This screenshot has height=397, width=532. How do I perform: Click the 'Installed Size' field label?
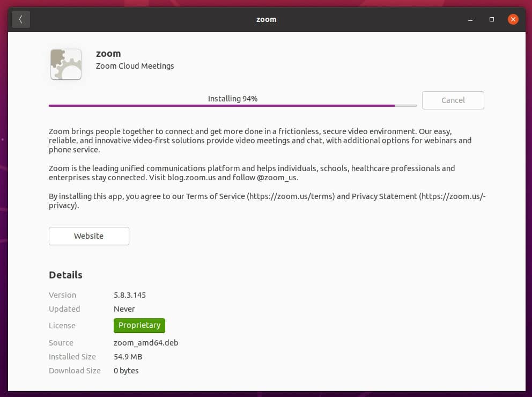point(72,357)
